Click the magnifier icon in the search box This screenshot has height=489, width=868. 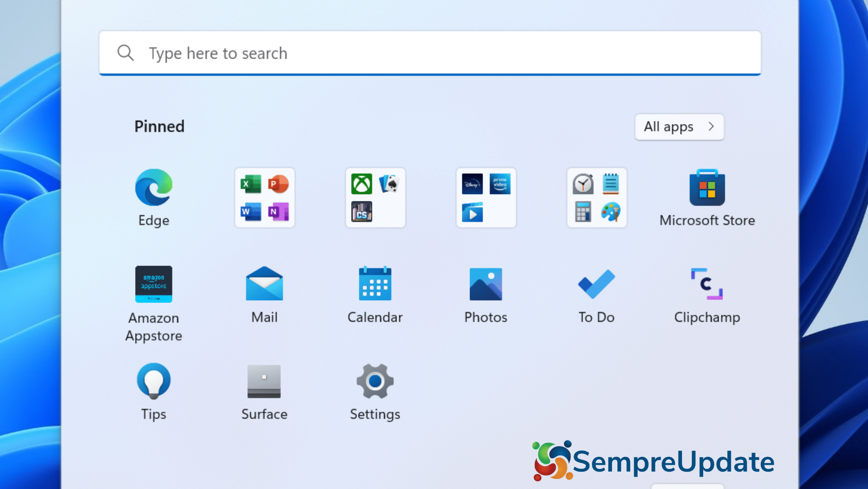click(x=126, y=53)
